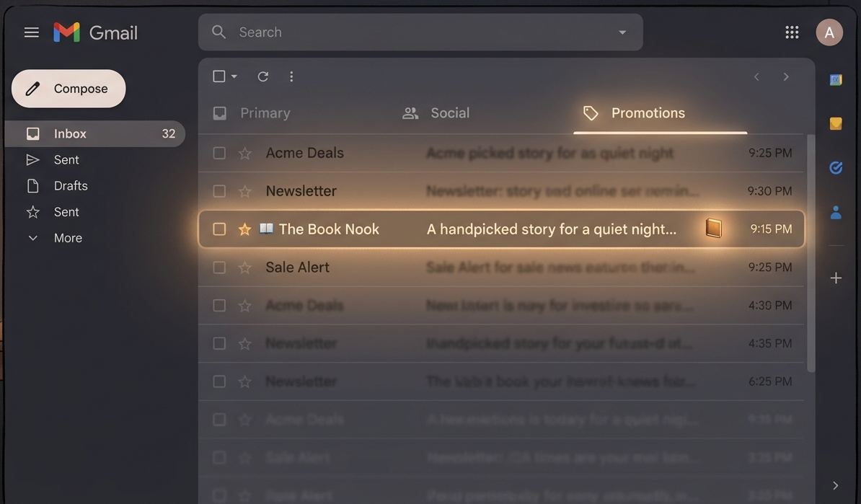Click in the Search mail field
The image size is (861, 504).
[x=420, y=32]
